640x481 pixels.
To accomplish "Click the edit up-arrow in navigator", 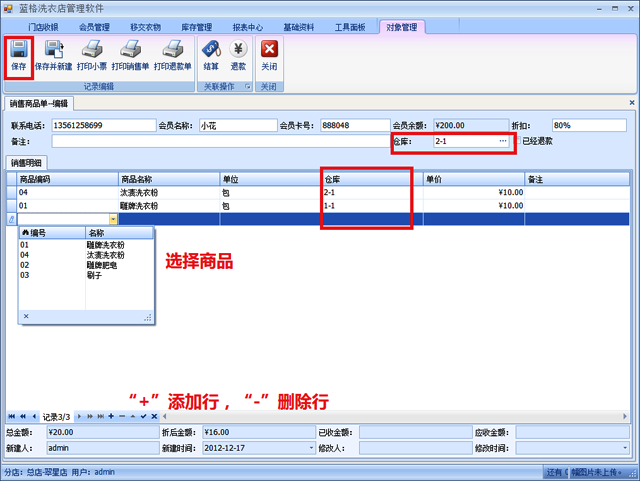I will (133, 416).
